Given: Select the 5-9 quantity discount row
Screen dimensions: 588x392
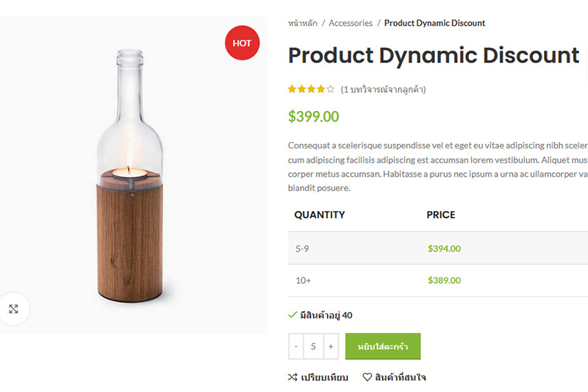Looking at the screenshot, I should [x=303, y=249].
